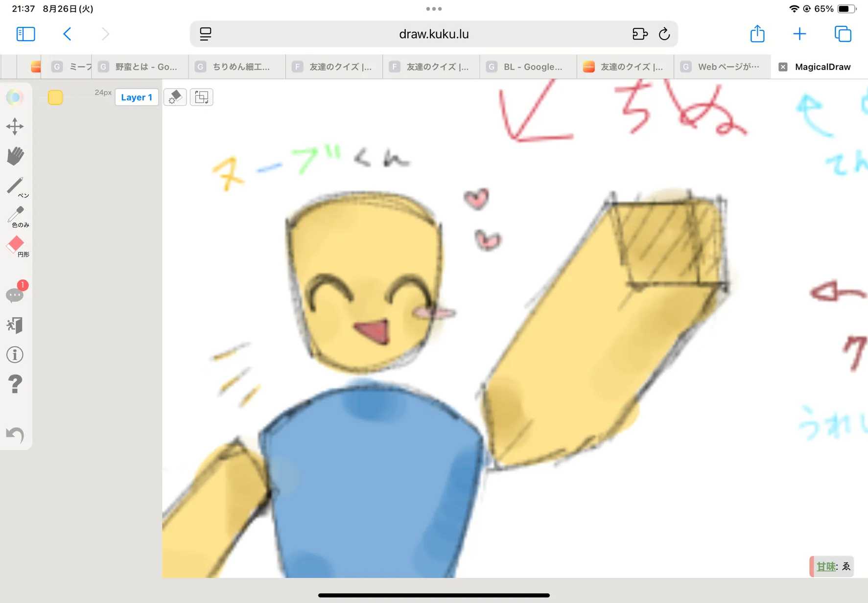Switch to the BL - Google tab

(x=528, y=67)
